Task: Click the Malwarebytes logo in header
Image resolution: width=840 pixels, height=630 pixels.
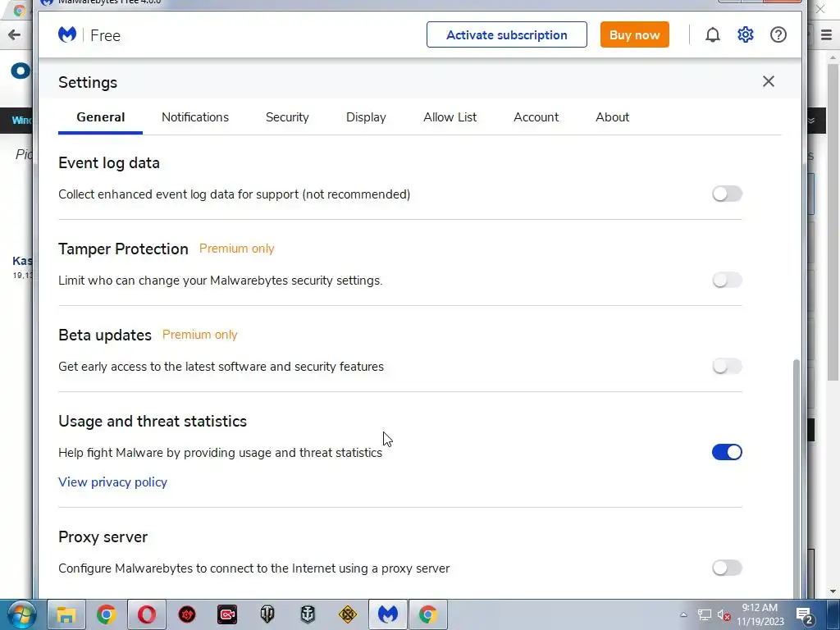Action: tap(67, 34)
